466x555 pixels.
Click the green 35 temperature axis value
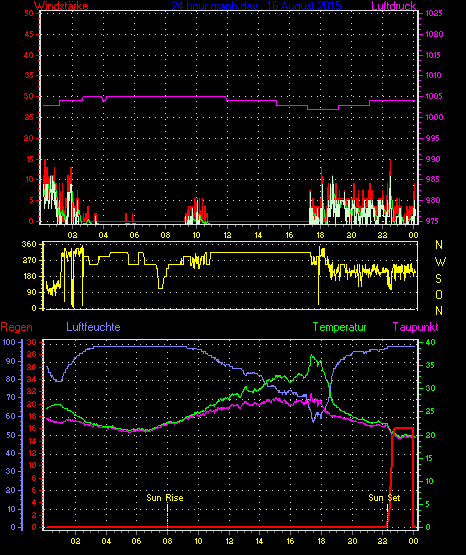[430, 365]
